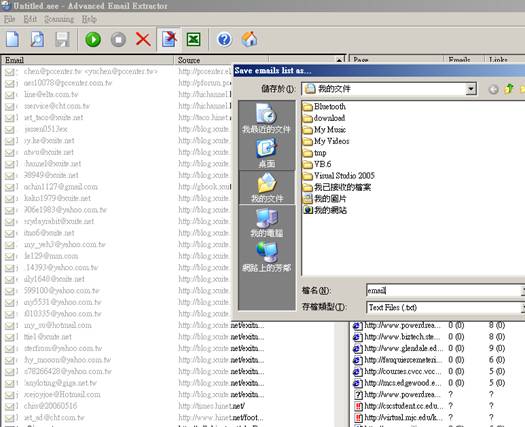Select the received files folder (我已接收的檔案)
Screen dimensions: 525x427
click(x=337, y=187)
